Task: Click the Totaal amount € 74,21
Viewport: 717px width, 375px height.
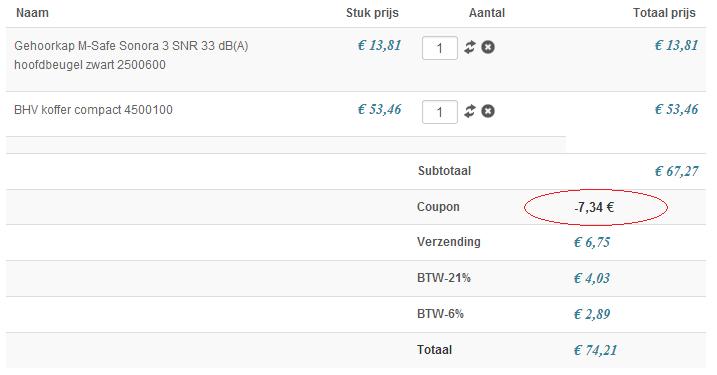Action: tap(595, 350)
